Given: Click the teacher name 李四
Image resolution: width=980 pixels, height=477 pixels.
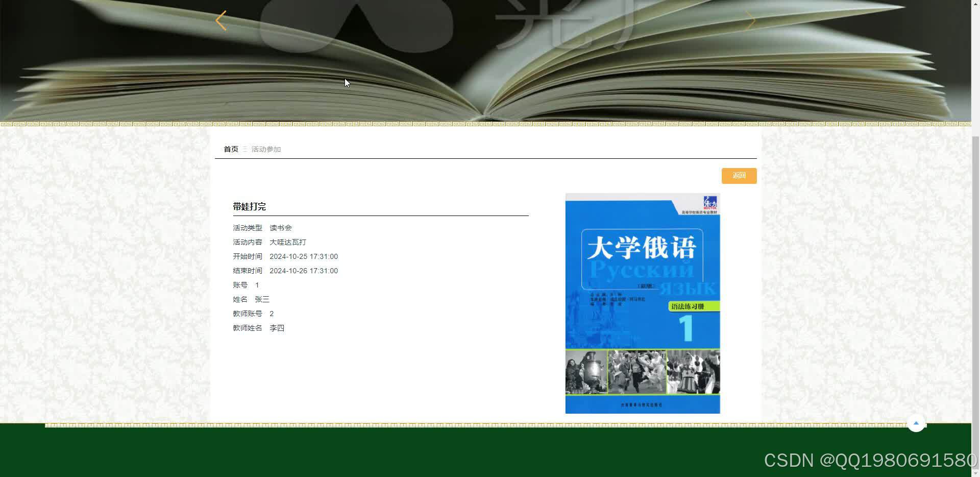Looking at the screenshot, I should pos(277,327).
